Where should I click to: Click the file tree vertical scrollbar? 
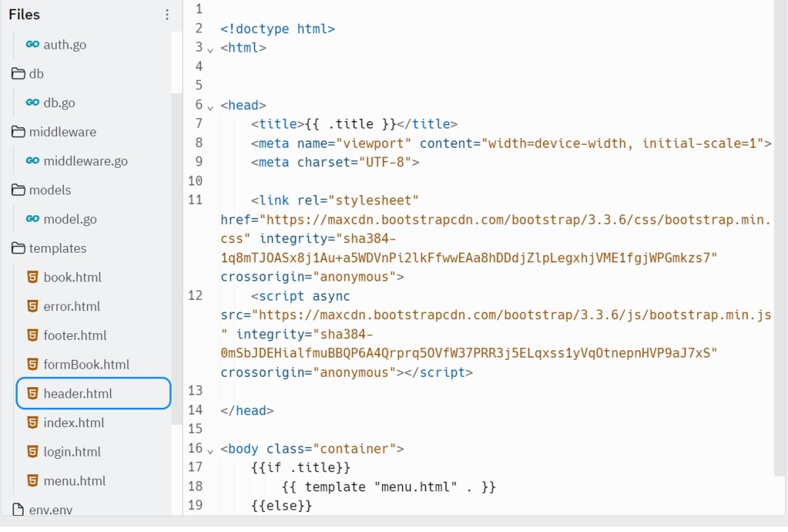[x=177, y=259]
